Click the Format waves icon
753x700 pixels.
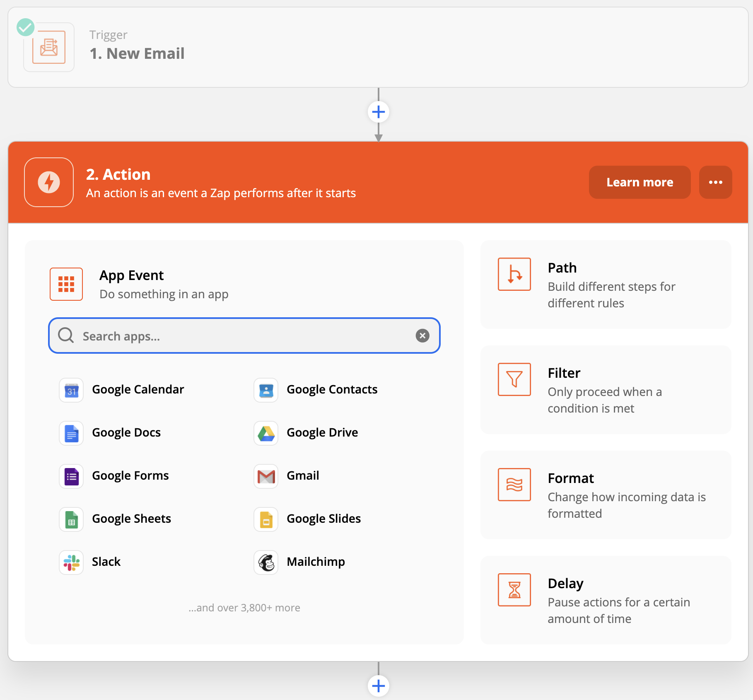click(x=514, y=485)
